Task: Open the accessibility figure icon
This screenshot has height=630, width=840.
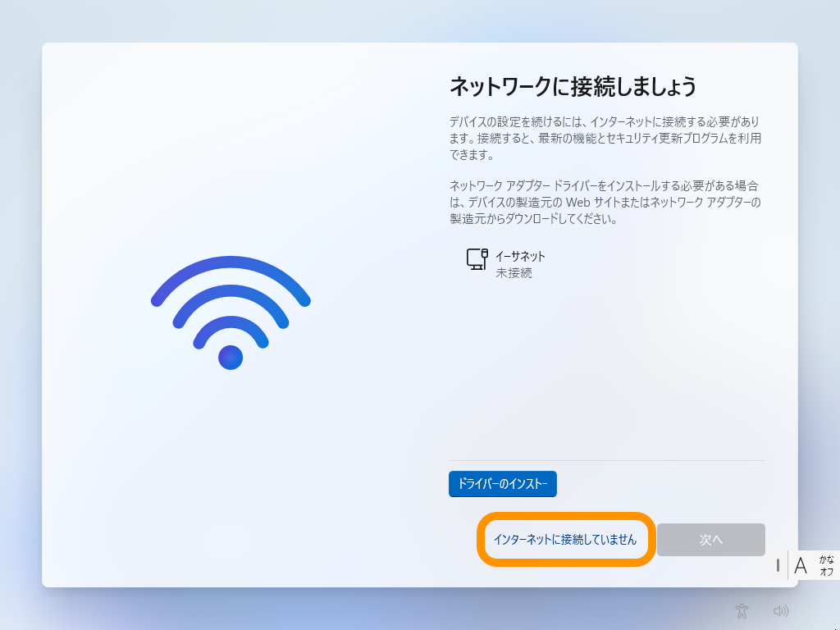Action: (742, 610)
